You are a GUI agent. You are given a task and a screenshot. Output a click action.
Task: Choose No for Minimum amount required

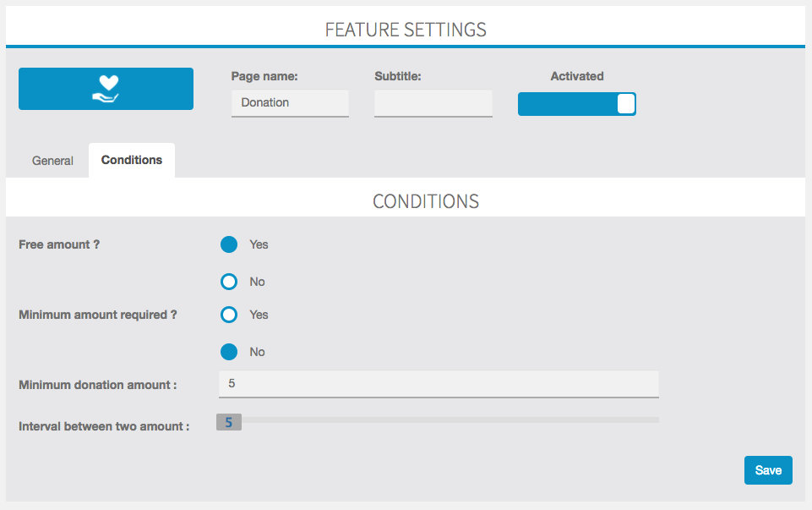(229, 352)
